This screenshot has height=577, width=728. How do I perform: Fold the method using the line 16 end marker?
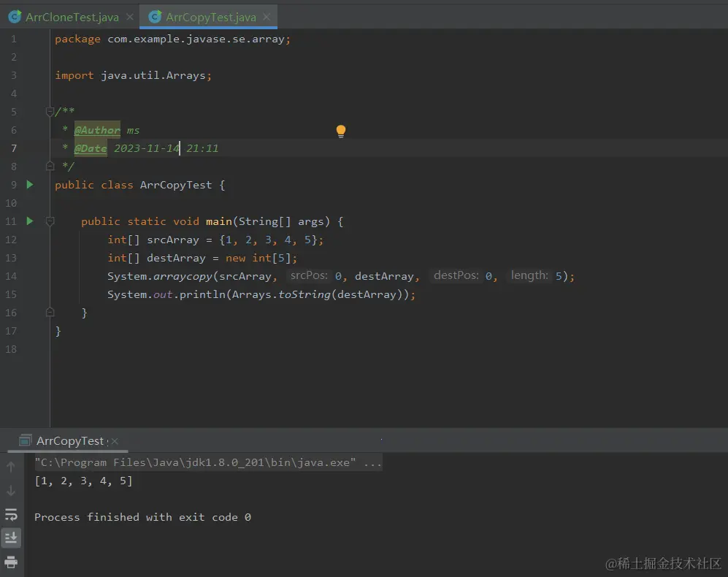(x=50, y=312)
